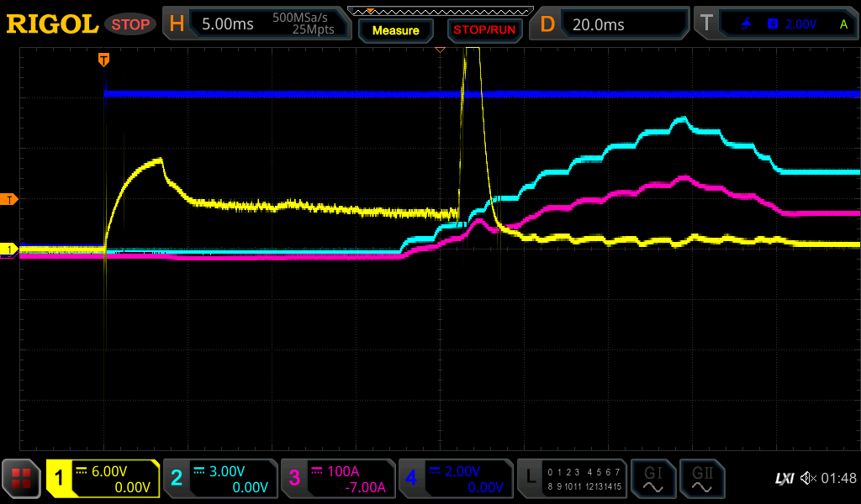This screenshot has height=504, width=861.
Task: Click the LXI network status icon
Action: click(784, 479)
